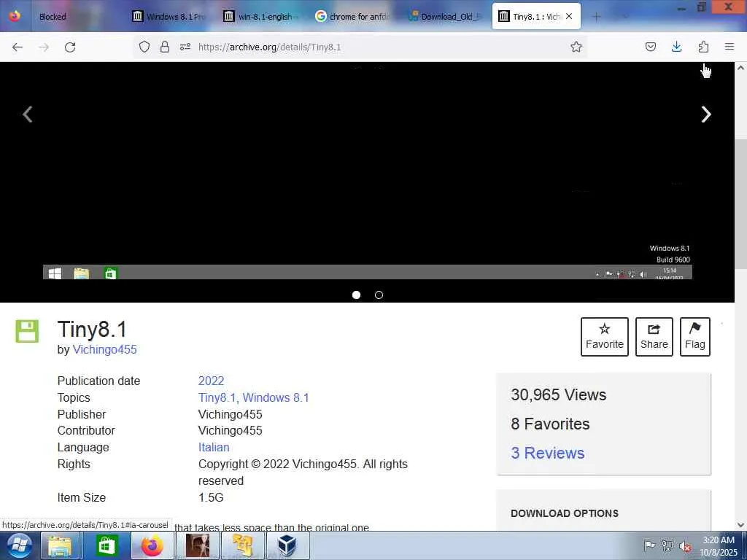
Task: Show next carousel image
Action: 706,114
